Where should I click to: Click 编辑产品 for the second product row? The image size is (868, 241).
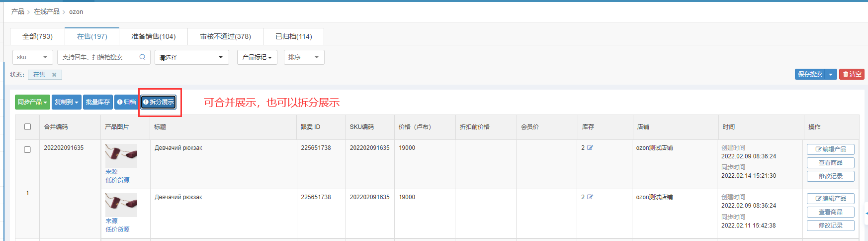tap(830, 199)
